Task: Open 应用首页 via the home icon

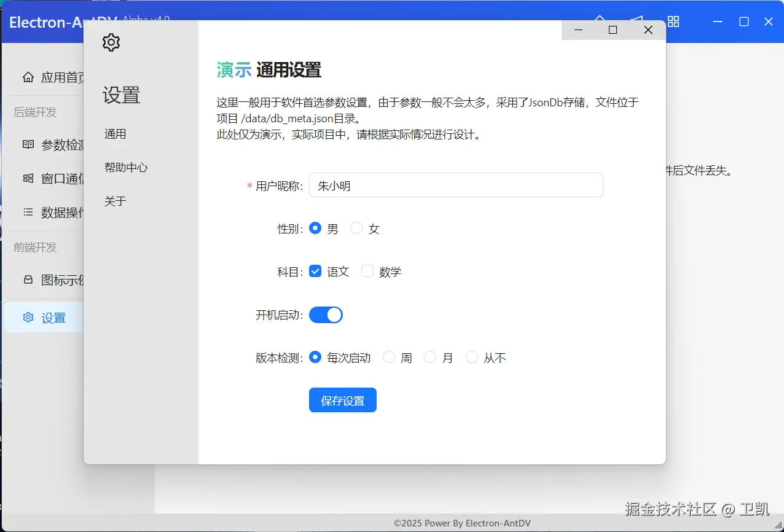Action: point(28,77)
